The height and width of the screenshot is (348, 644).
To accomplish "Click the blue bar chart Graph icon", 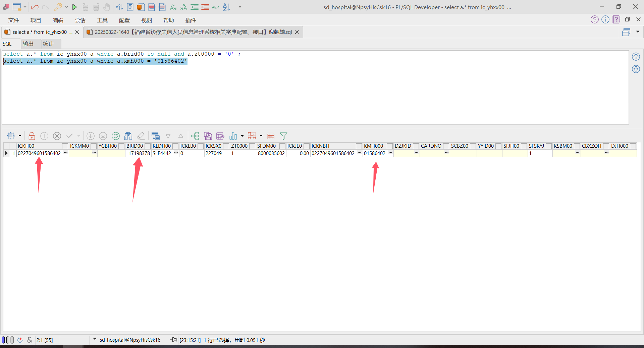I will [x=233, y=136].
